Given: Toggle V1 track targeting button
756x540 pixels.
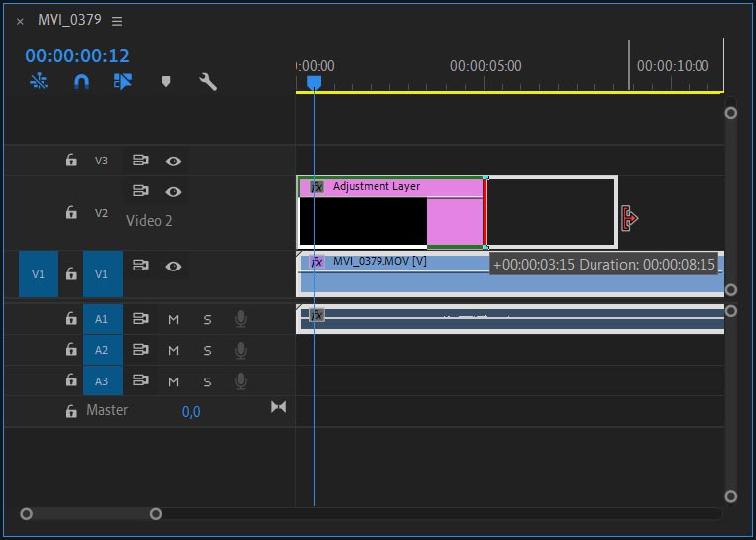Looking at the screenshot, I should coord(103,274).
